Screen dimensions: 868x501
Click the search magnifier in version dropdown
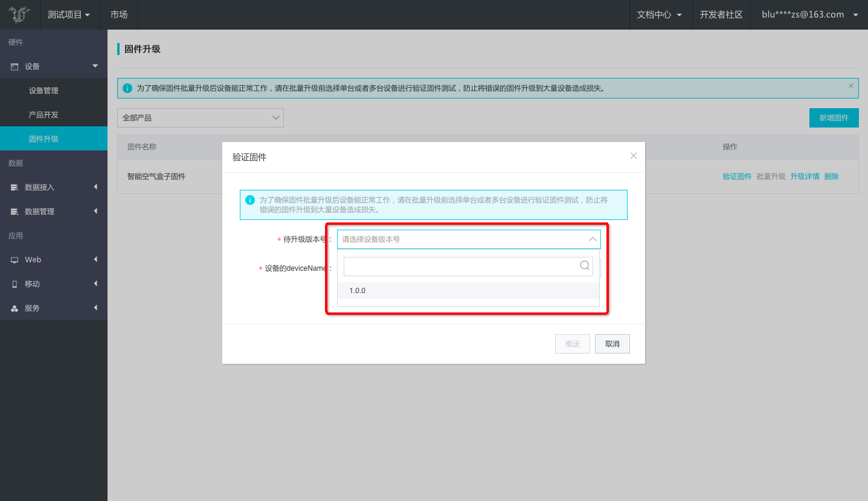point(585,265)
